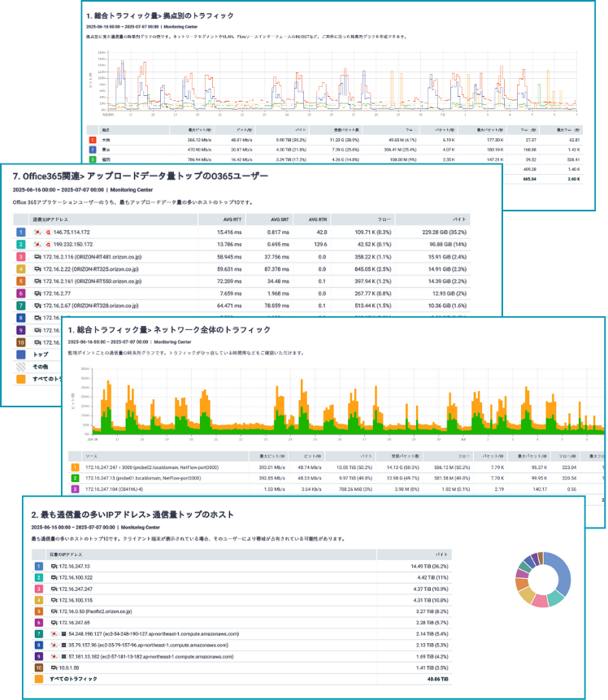Viewport: 608px width, 700px height.
Task: Click the 40.06 TiB total traffic value
Action: [x=437, y=679]
